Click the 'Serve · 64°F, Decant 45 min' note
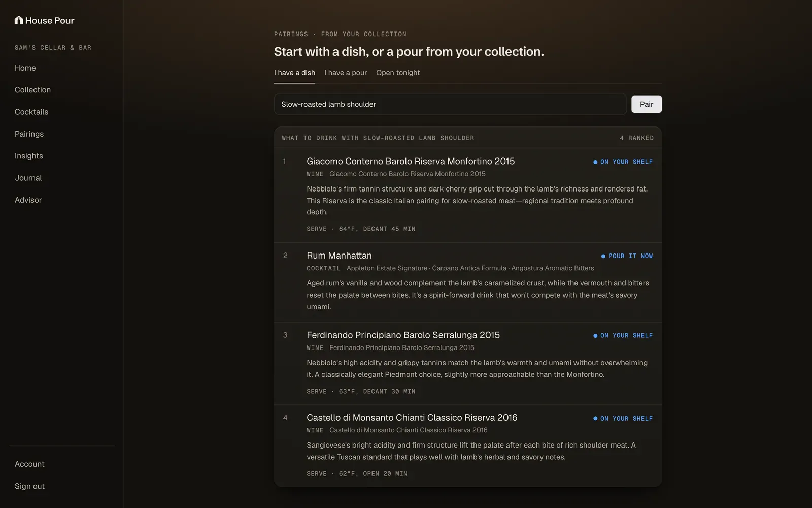Viewport: 812px width, 508px height. point(361,229)
